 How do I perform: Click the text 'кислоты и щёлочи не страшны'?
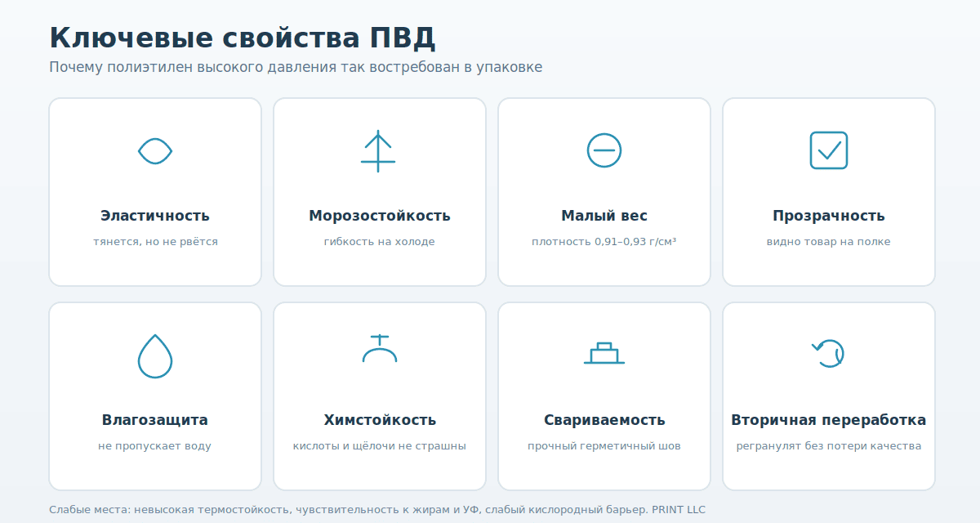click(x=380, y=446)
